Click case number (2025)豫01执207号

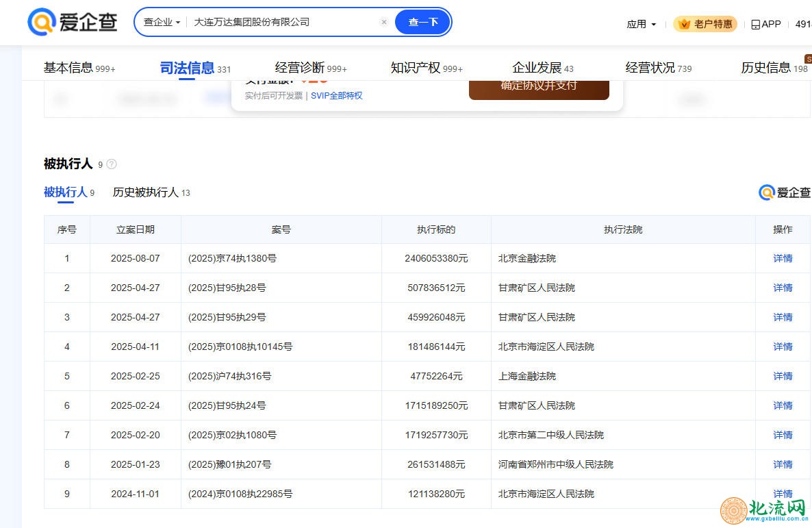point(229,465)
